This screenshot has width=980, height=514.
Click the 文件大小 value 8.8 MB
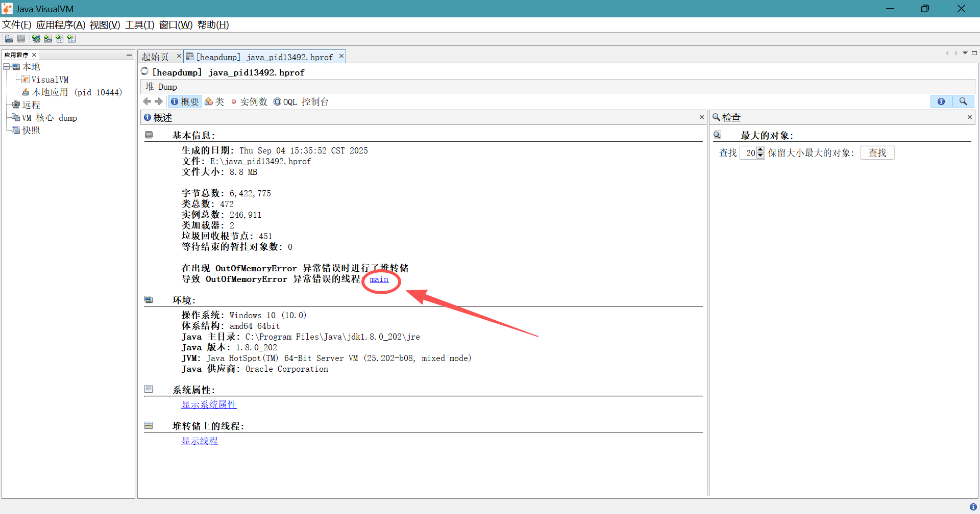point(243,172)
